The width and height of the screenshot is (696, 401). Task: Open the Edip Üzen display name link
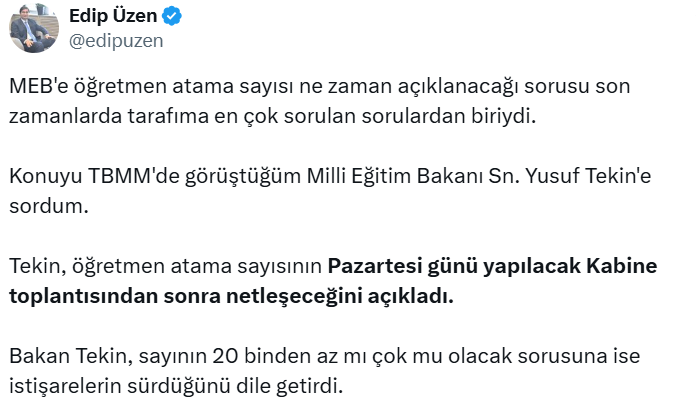pyautogui.click(x=112, y=17)
